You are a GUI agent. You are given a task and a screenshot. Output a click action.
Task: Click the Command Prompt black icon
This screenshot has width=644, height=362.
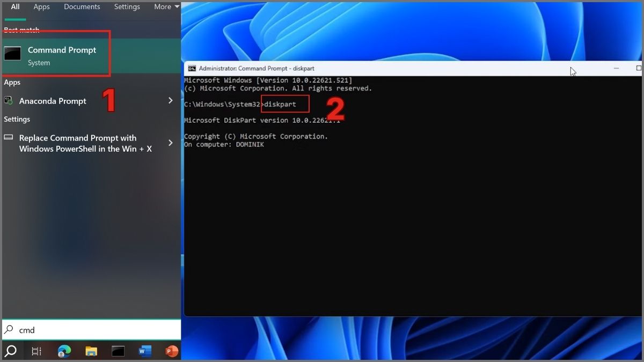pos(12,53)
